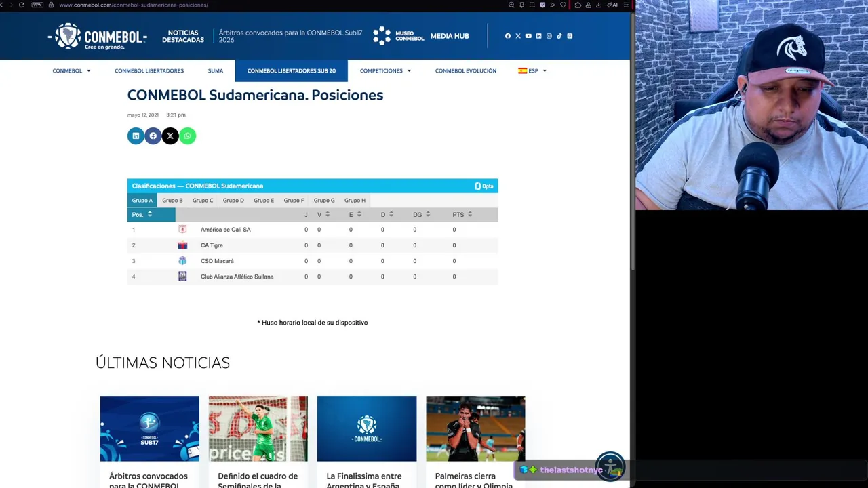Click CSD Macará team row
868x488 pixels.
tap(313, 261)
